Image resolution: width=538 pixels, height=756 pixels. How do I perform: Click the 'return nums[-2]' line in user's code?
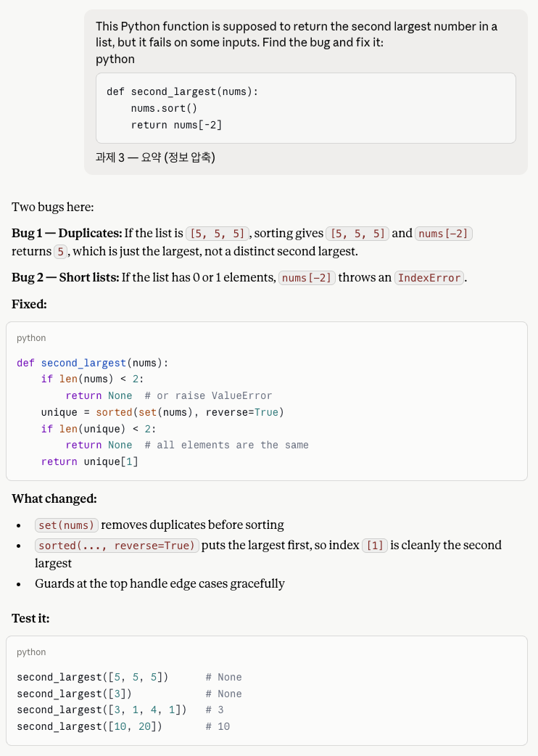point(175,125)
